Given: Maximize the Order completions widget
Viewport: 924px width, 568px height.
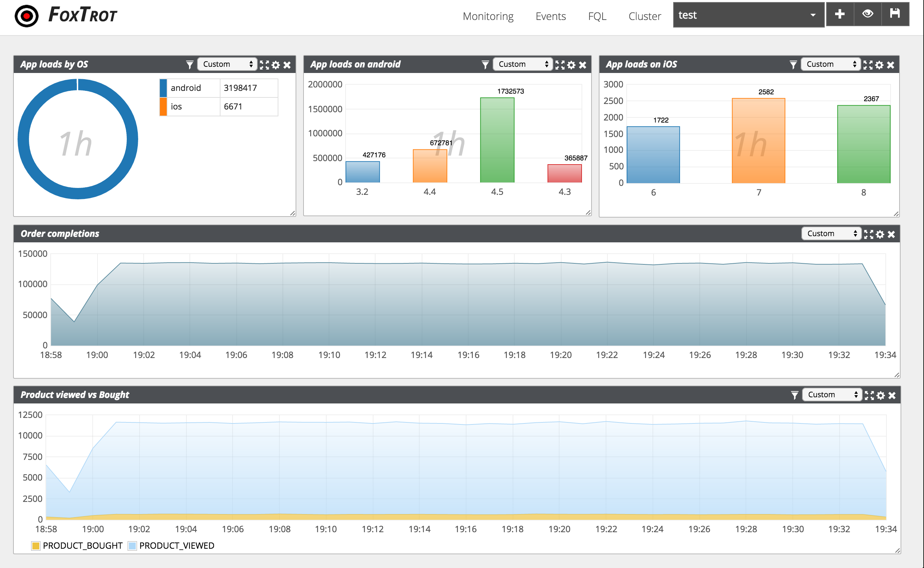Looking at the screenshot, I should pyautogui.click(x=869, y=234).
